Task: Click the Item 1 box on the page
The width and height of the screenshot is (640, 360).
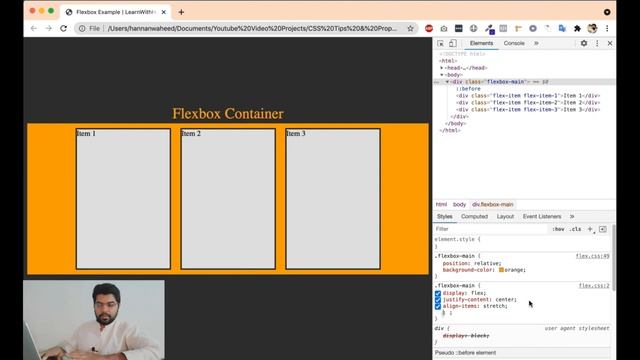Action: point(123,199)
